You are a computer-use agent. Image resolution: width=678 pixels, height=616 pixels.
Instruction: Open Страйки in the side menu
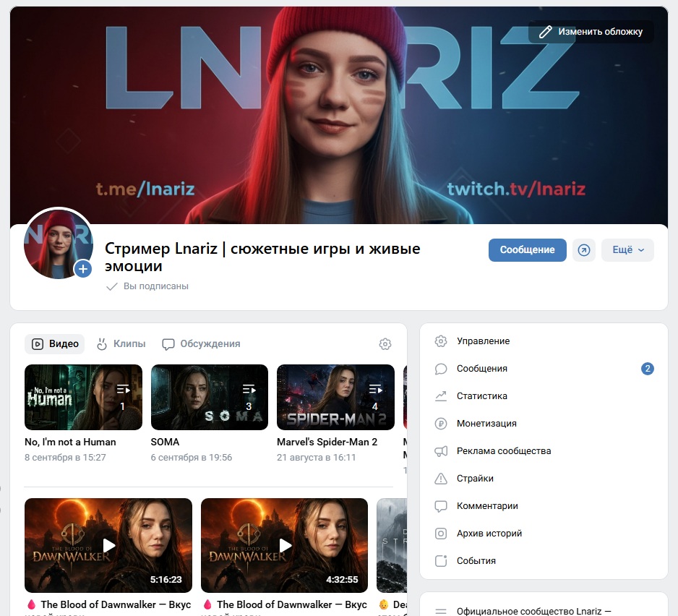[544, 479]
